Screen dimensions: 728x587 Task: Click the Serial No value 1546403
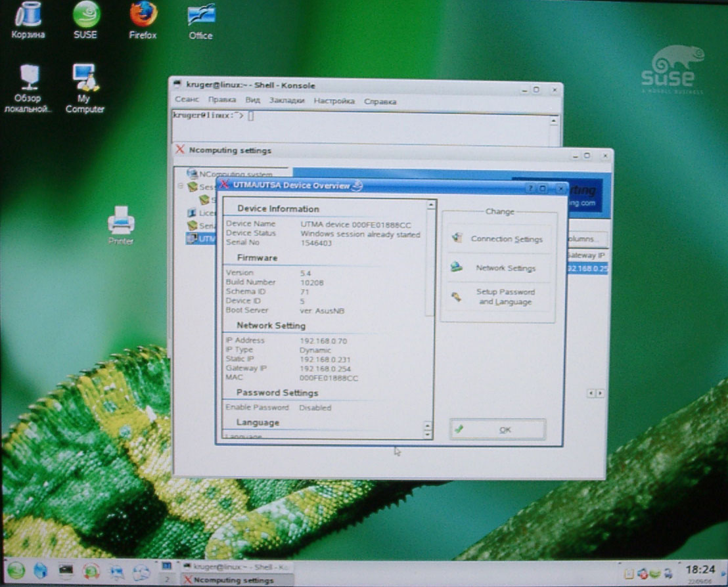coord(316,243)
